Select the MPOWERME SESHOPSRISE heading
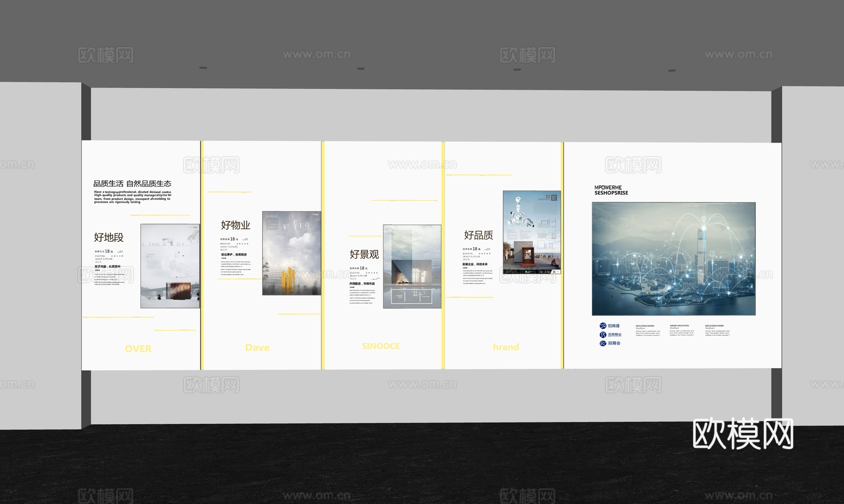 point(611,190)
